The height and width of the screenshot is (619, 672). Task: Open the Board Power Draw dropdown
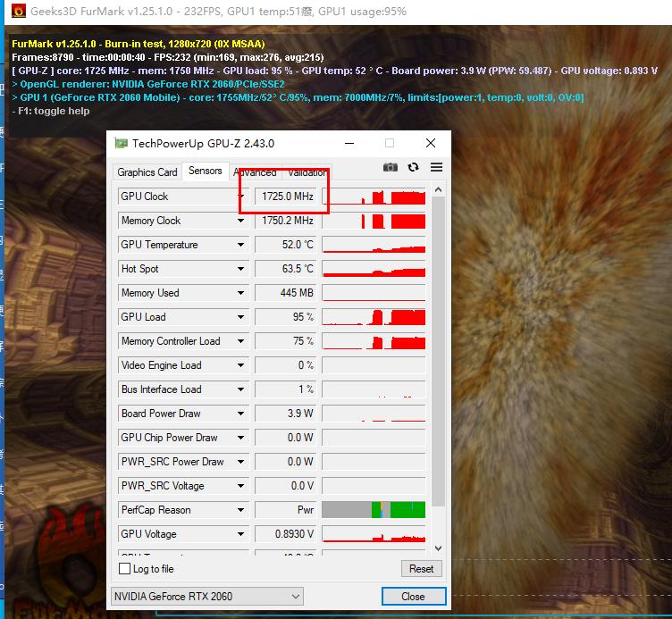pos(241,414)
